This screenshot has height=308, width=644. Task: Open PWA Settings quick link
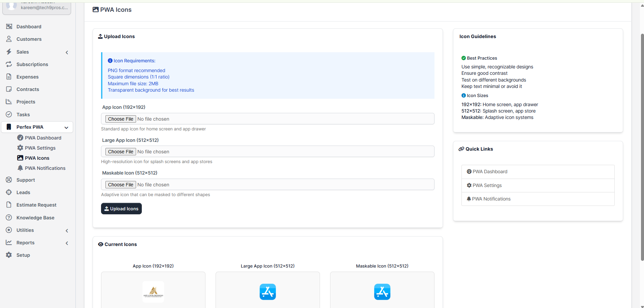tap(538, 185)
